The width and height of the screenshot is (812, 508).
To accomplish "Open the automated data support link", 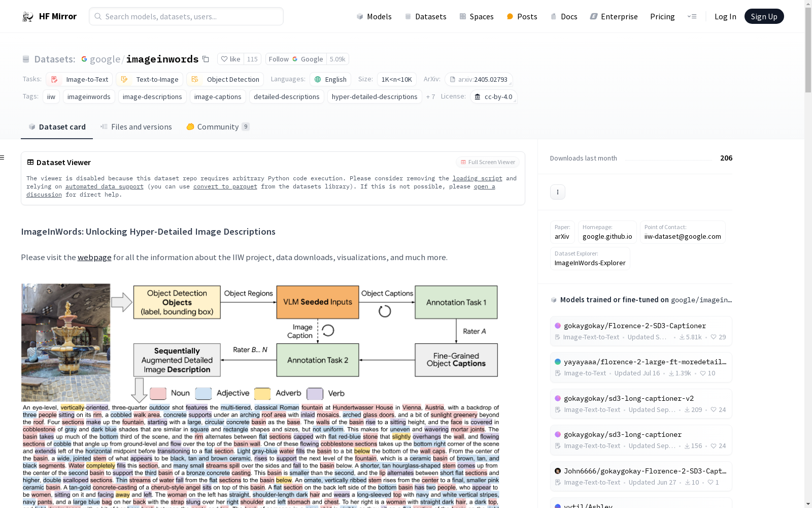I will tap(105, 186).
